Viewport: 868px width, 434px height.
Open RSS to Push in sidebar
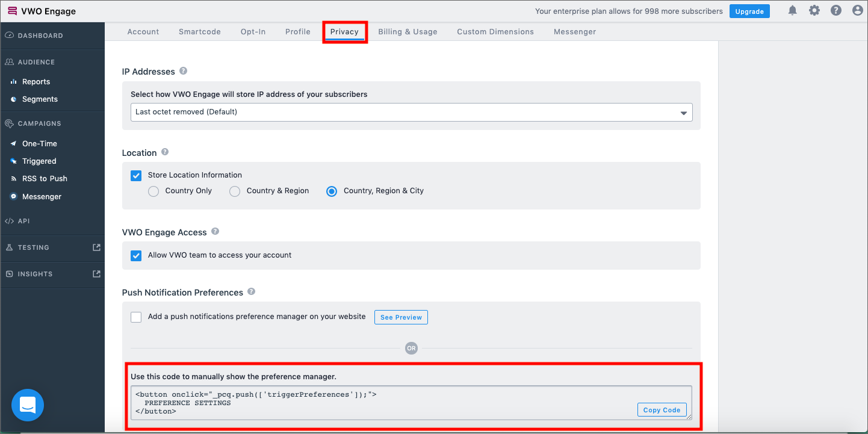45,179
